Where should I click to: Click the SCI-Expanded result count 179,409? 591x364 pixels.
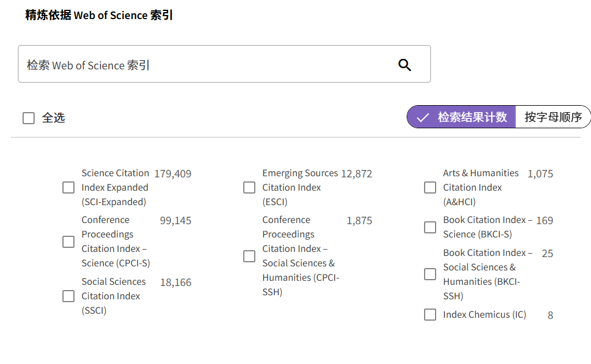173,173
